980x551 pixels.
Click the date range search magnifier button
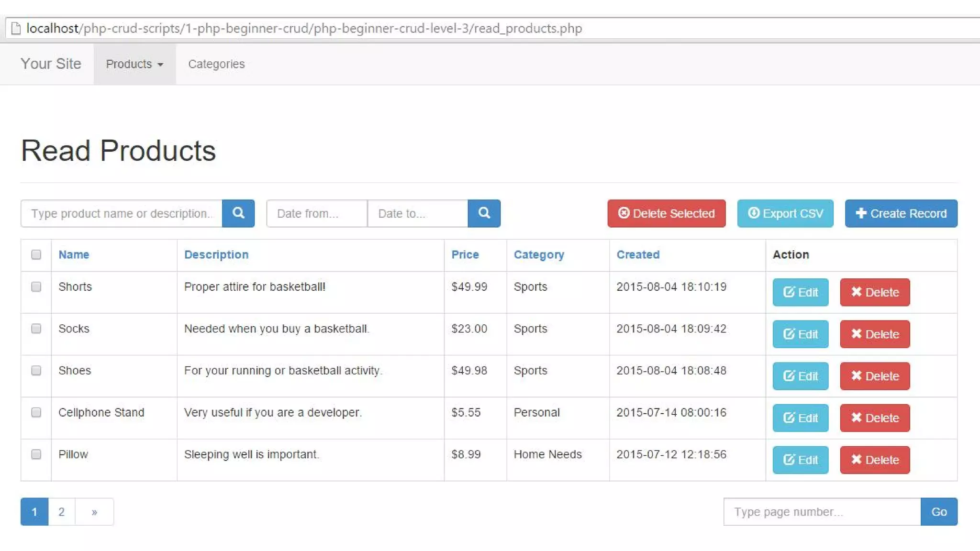tap(484, 213)
